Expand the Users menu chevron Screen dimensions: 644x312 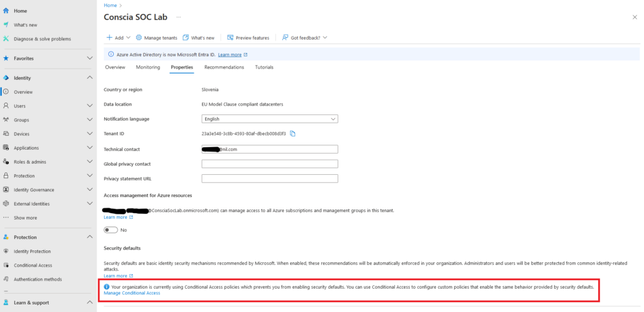[x=90, y=106]
